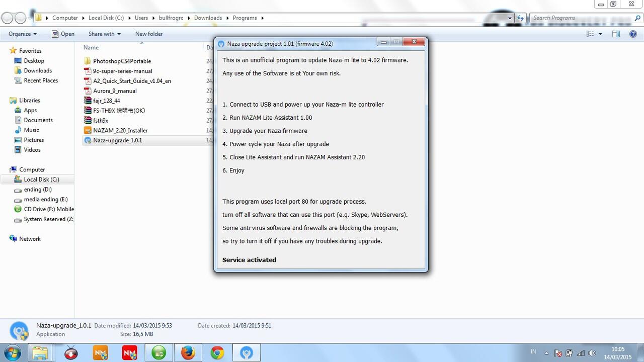Open media ending (E:) drive
The image size is (644, 362).
(45, 199)
